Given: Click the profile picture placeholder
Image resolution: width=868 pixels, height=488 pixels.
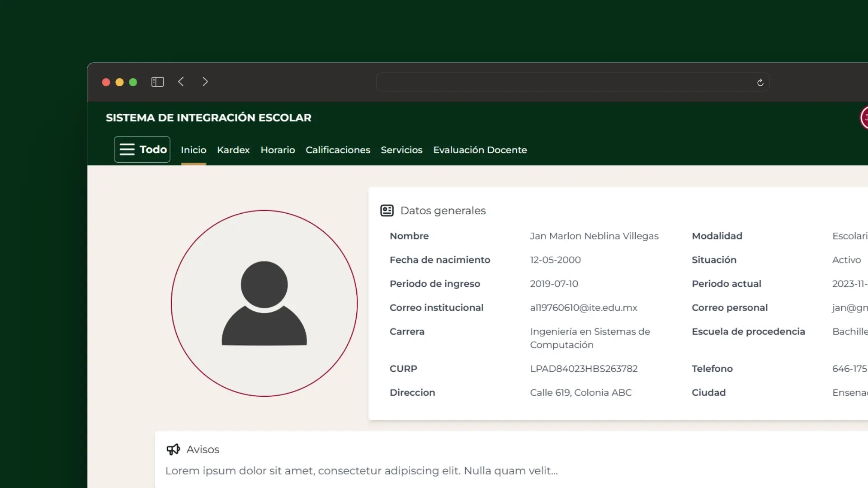Looking at the screenshot, I should point(264,303).
